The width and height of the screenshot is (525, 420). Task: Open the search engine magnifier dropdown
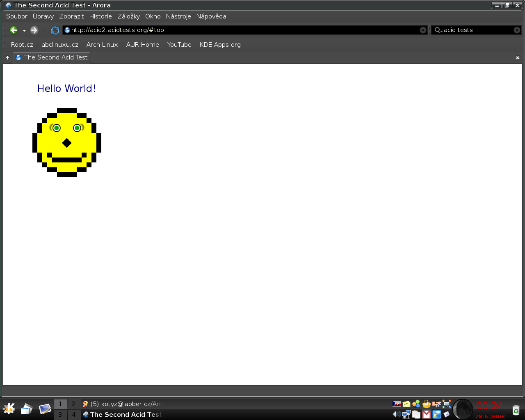(x=438, y=30)
